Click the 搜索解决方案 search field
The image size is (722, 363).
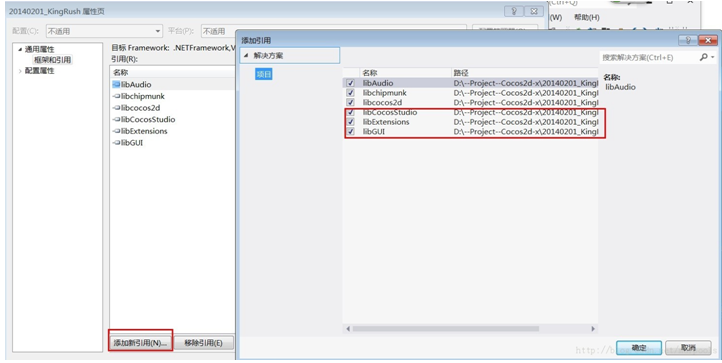click(x=648, y=58)
